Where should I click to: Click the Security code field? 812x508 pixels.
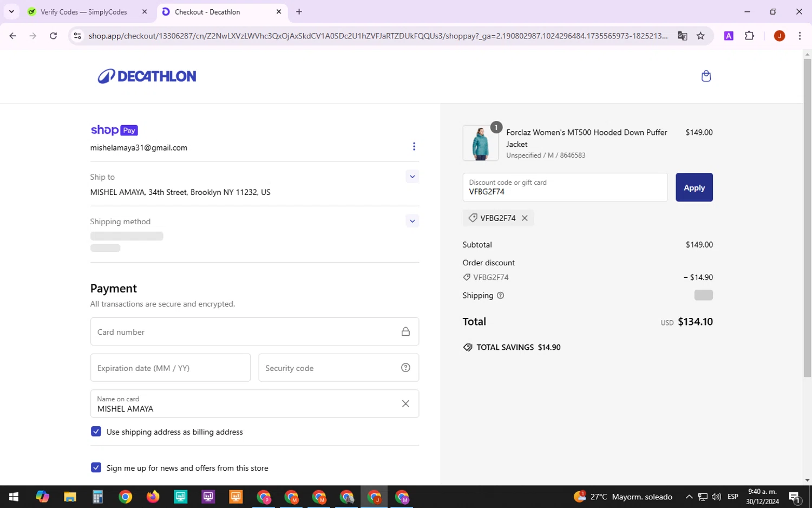click(x=338, y=368)
